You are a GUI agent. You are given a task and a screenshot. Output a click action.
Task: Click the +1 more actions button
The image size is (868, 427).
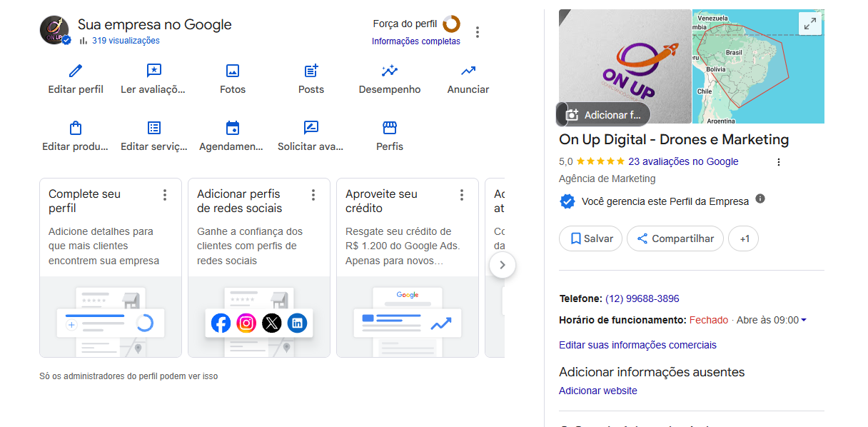click(744, 238)
